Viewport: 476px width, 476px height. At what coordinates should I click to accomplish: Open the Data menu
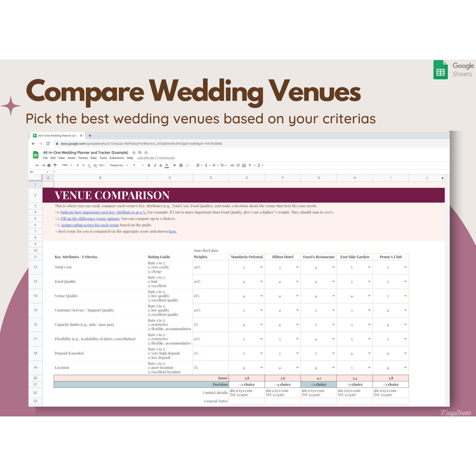92,157
